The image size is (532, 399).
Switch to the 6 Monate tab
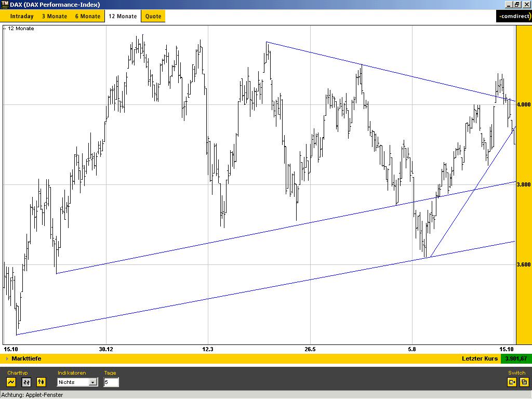[x=87, y=16]
